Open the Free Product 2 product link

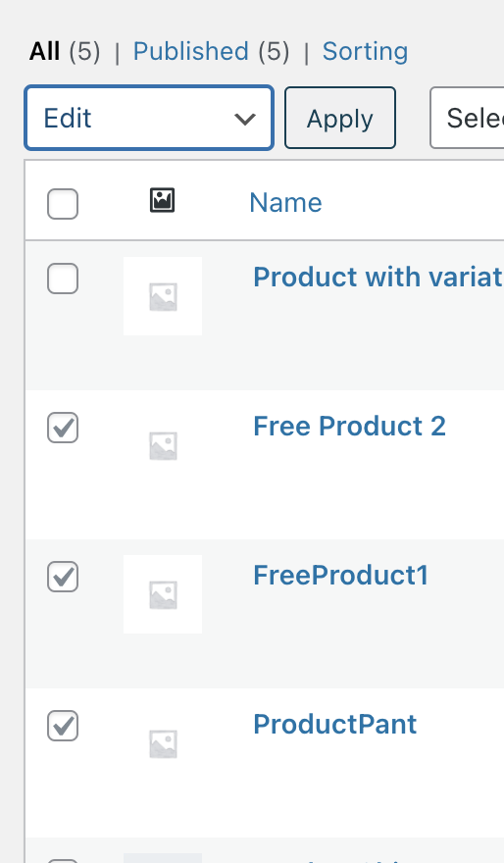click(x=349, y=426)
